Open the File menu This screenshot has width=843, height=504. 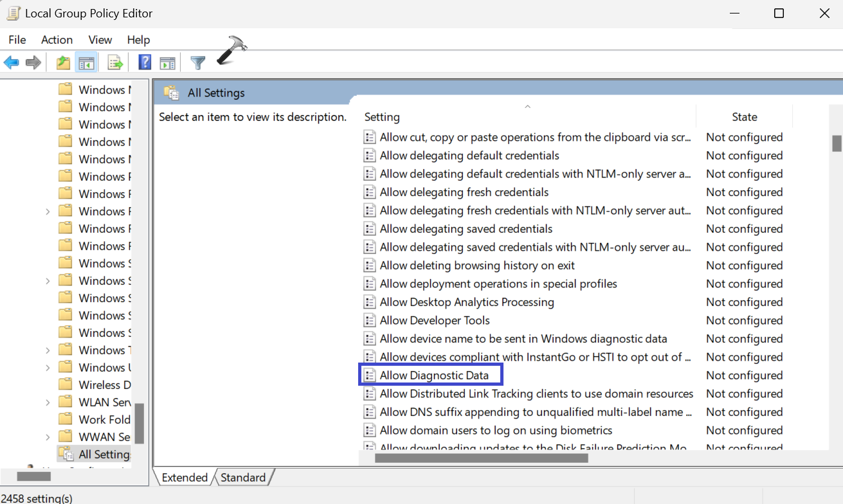click(x=17, y=40)
